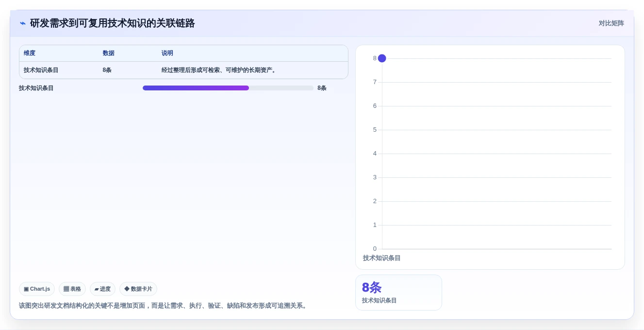Click the 经过整理后形成可检索 description cell
The width and height of the screenshot is (644, 330).
coord(219,70)
